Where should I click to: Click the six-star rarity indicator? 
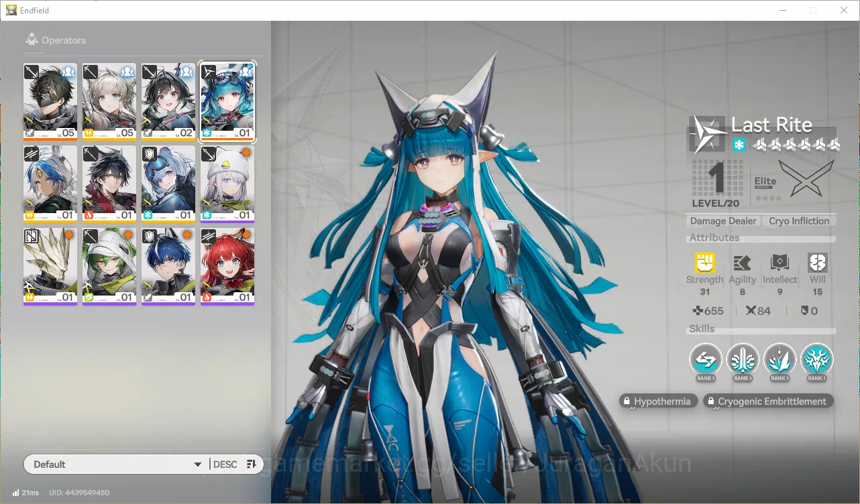tap(796, 145)
